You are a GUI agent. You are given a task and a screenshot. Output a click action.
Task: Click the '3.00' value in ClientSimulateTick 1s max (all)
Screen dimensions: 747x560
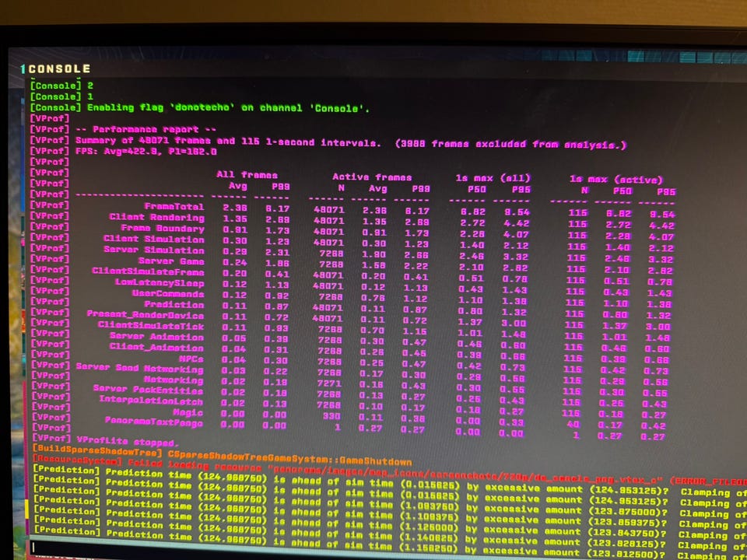click(514, 324)
